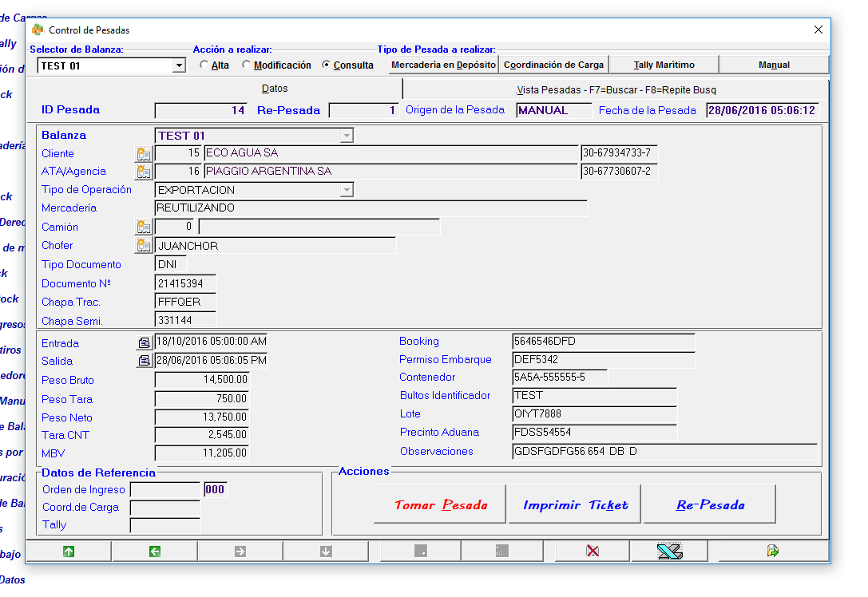This screenshot has height=597, width=868.
Task: Go to previous record with green left arrow
Action: point(155,551)
